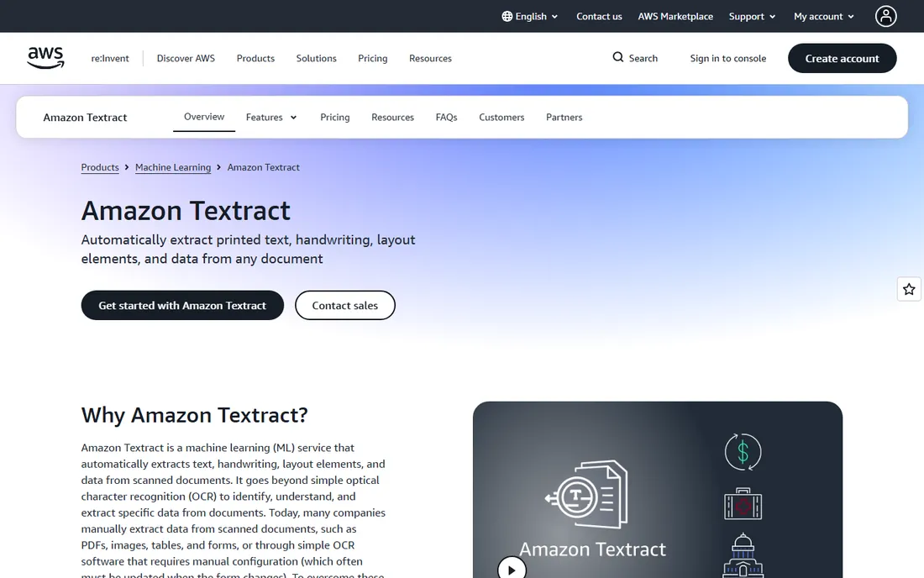The width and height of the screenshot is (924, 578).
Task: Expand the Support dropdown
Action: [x=752, y=17]
